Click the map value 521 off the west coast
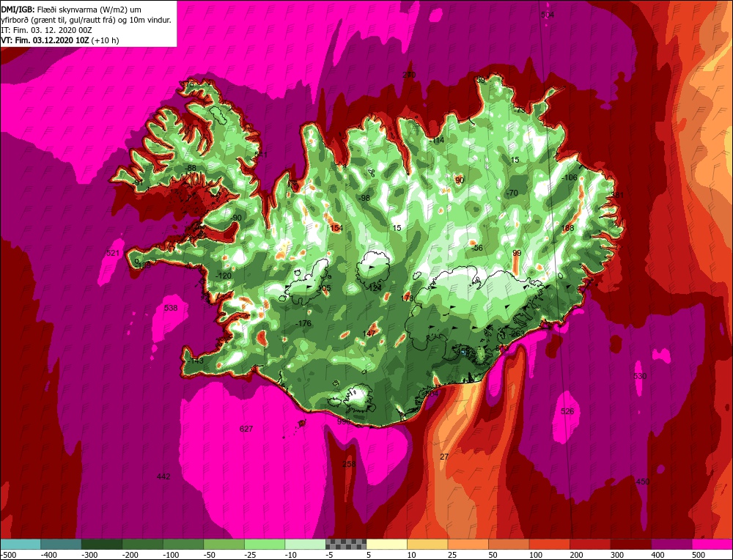 coord(113,253)
